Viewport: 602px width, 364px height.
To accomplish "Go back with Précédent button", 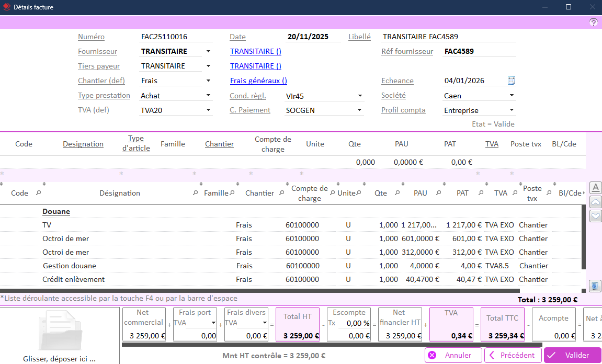I will tap(513, 355).
